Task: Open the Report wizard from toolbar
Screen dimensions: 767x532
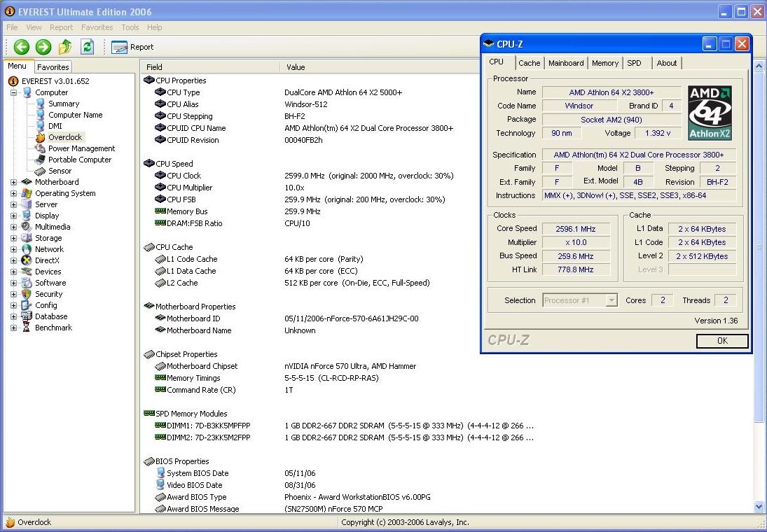Action: click(x=132, y=47)
